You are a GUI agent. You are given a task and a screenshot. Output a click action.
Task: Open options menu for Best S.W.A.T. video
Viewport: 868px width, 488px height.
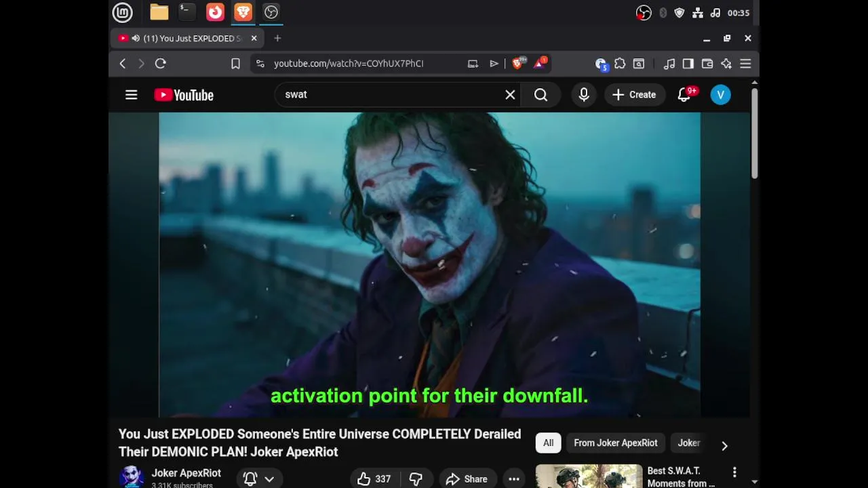point(734,472)
